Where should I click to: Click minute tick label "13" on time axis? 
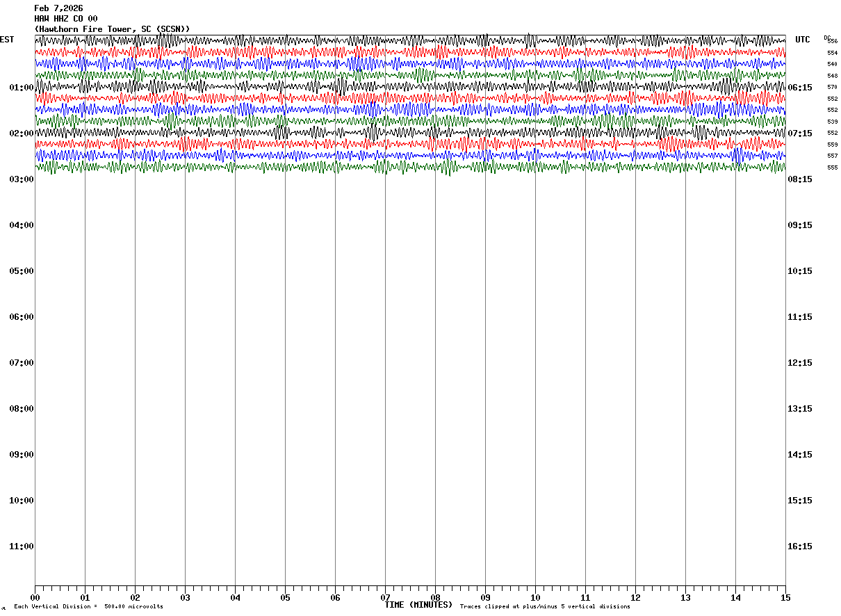point(685,597)
